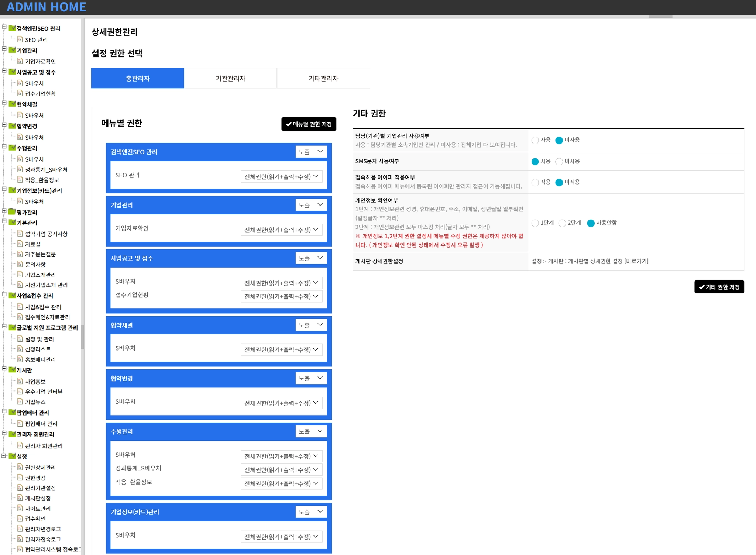Click folder icon beside 게시판 tree node
This screenshot has height=555, width=756.
(12, 370)
